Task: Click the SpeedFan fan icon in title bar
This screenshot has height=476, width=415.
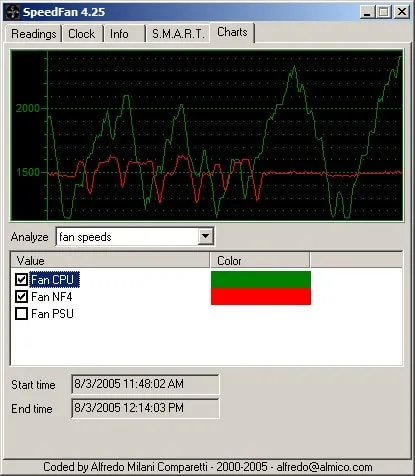Action: click(13, 12)
